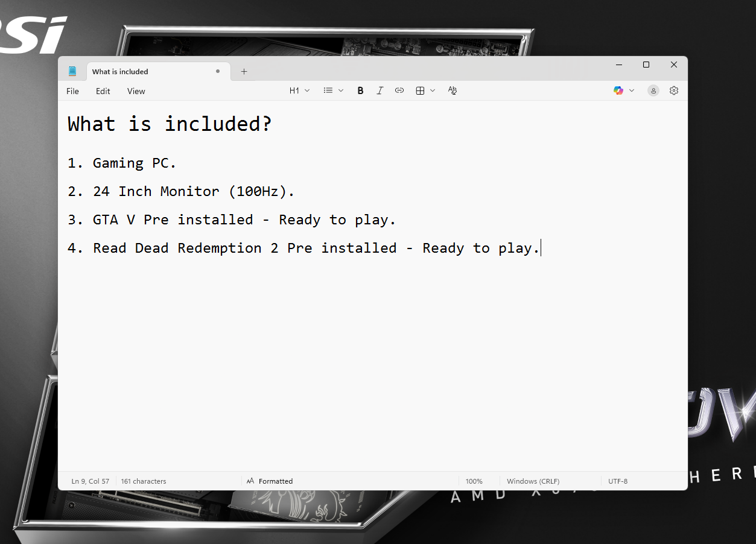Close the Notepad window
The image size is (756, 544).
point(674,65)
